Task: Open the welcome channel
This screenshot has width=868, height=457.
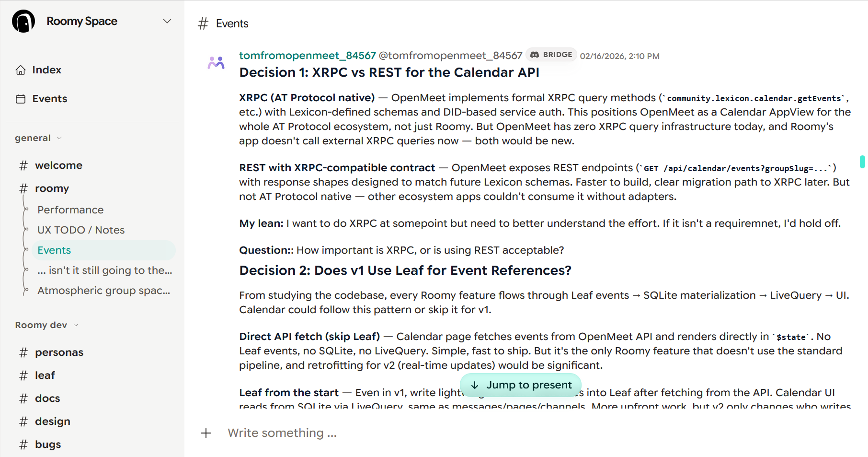Action: (58, 165)
